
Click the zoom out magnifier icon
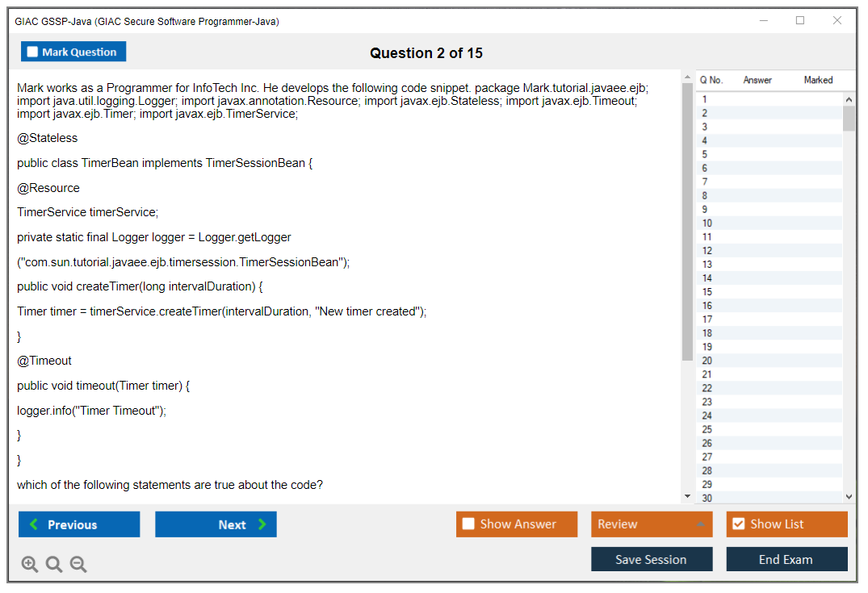tap(78, 564)
